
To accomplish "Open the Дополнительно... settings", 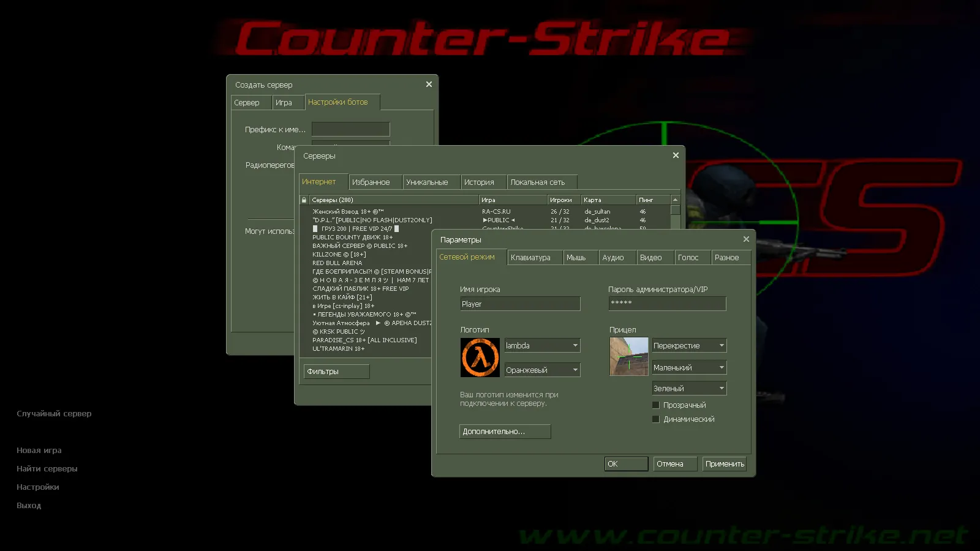I will click(505, 432).
